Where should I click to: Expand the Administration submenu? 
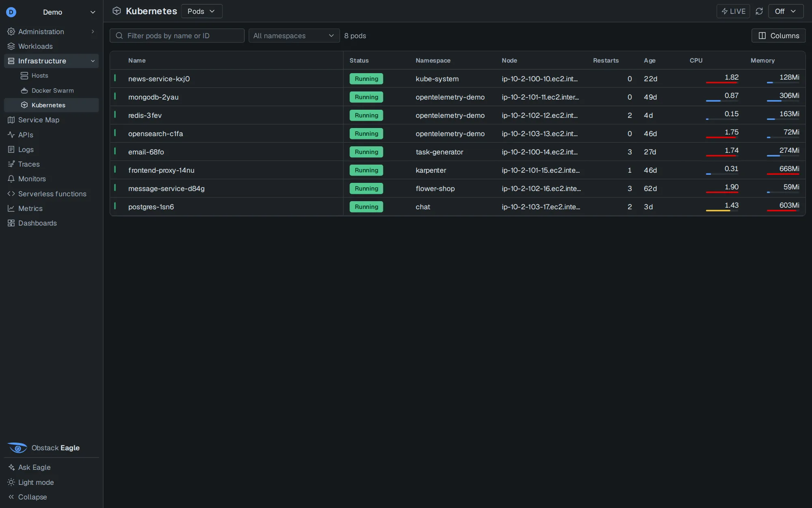click(x=51, y=32)
